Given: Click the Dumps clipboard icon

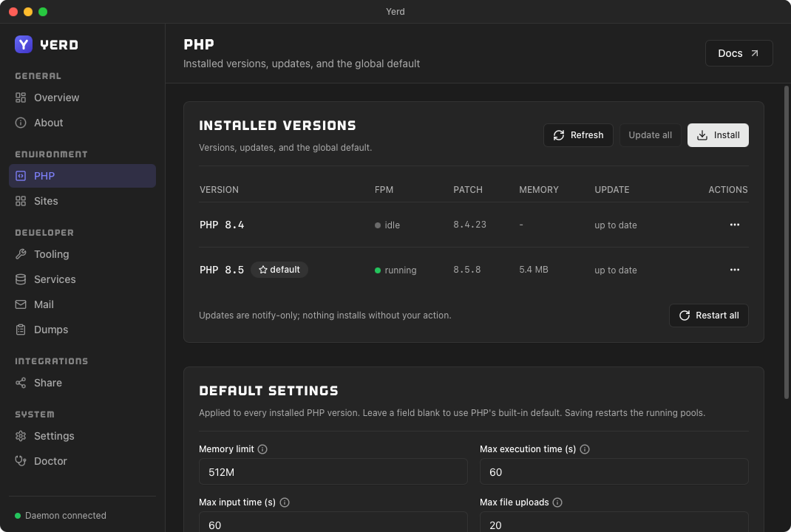Looking at the screenshot, I should coord(21,330).
